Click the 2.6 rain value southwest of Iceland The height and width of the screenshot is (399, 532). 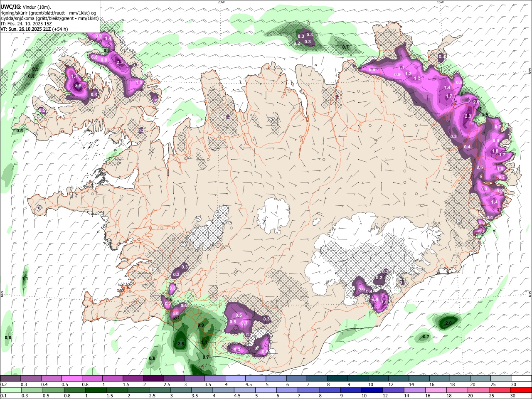181,344
